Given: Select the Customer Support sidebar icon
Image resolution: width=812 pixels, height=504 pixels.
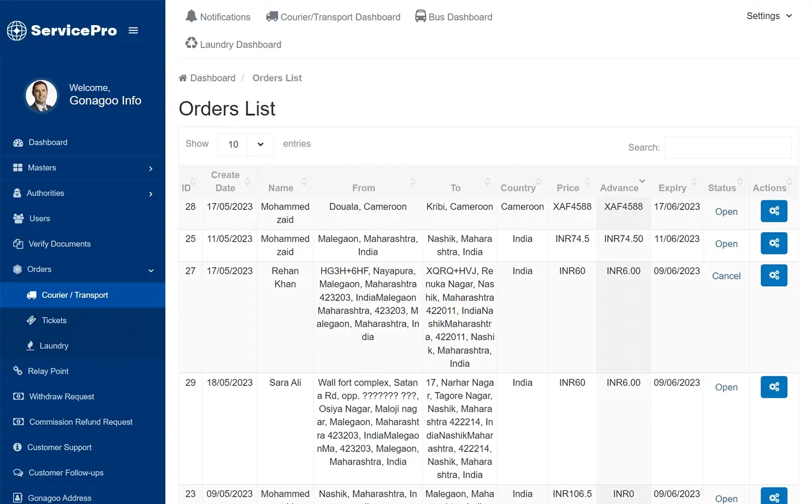Looking at the screenshot, I should 18,447.
